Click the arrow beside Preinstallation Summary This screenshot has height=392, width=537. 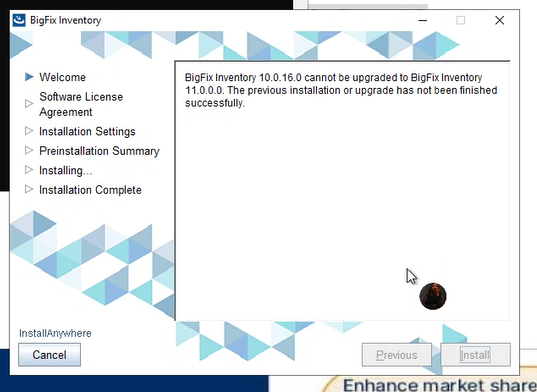[29, 150]
